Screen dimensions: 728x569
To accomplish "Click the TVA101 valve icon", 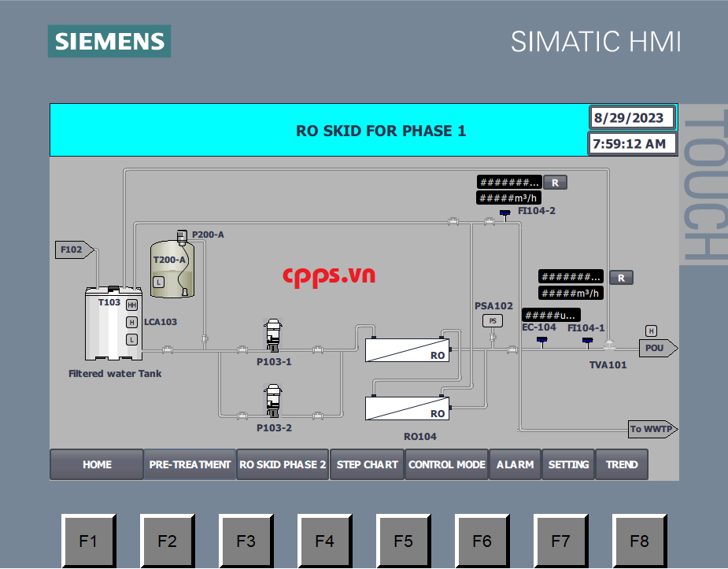I will tap(609, 345).
